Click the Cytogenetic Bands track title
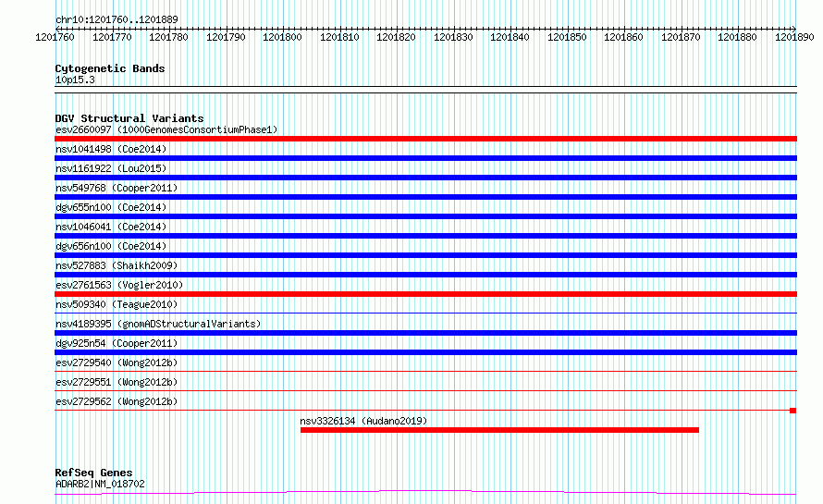Viewport: 823px width, 504px height. (x=110, y=68)
